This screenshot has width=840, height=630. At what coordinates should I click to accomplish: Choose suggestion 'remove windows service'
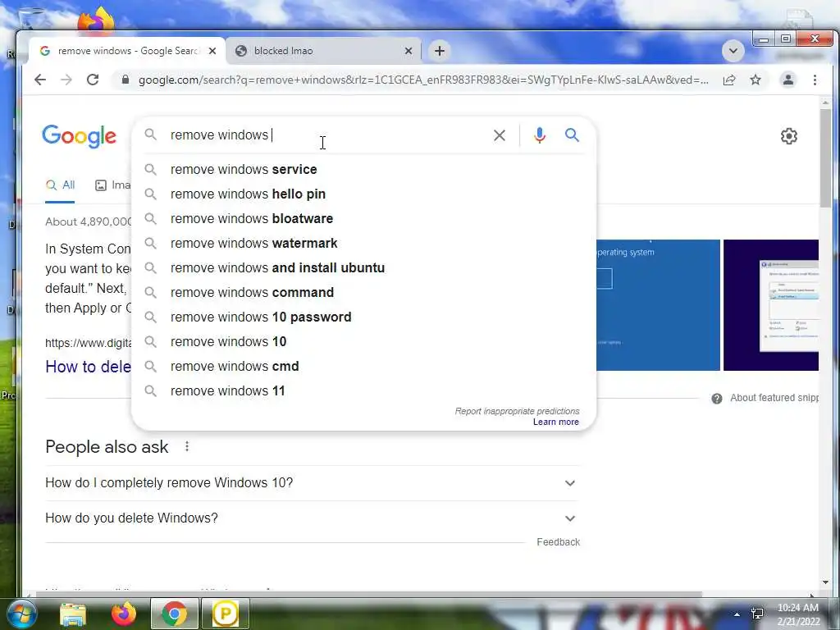363,169
